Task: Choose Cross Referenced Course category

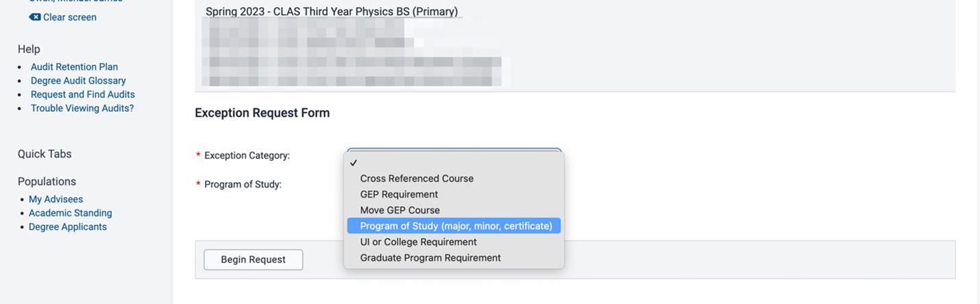Action: tap(417, 178)
